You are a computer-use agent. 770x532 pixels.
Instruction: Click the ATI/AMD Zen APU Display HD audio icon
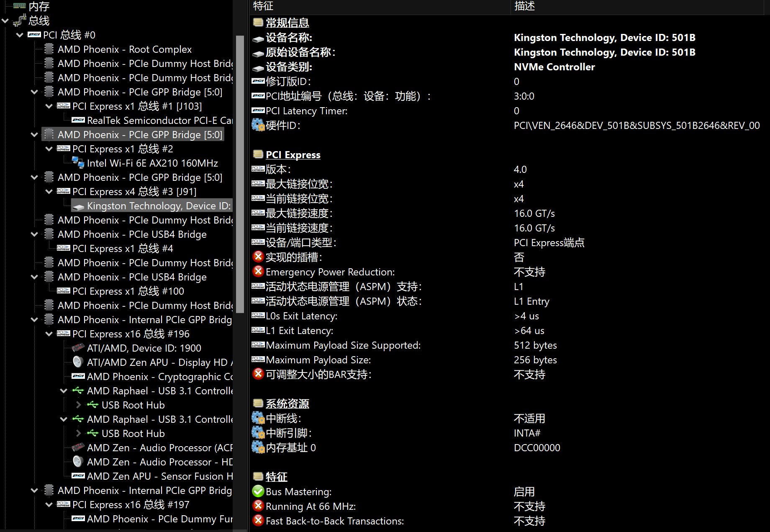78,362
